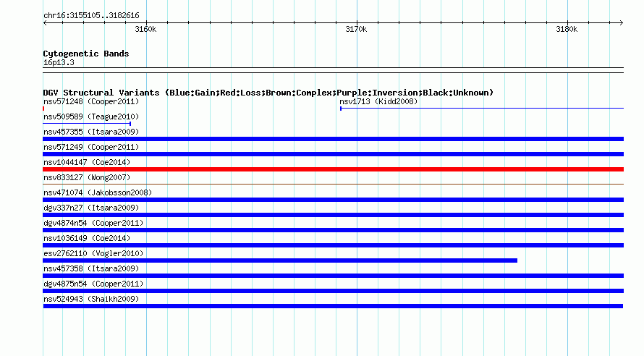Select the nsv457355 (Itsara2009) label
Screen dimensions: 644x356
pyautogui.click(x=91, y=132)
